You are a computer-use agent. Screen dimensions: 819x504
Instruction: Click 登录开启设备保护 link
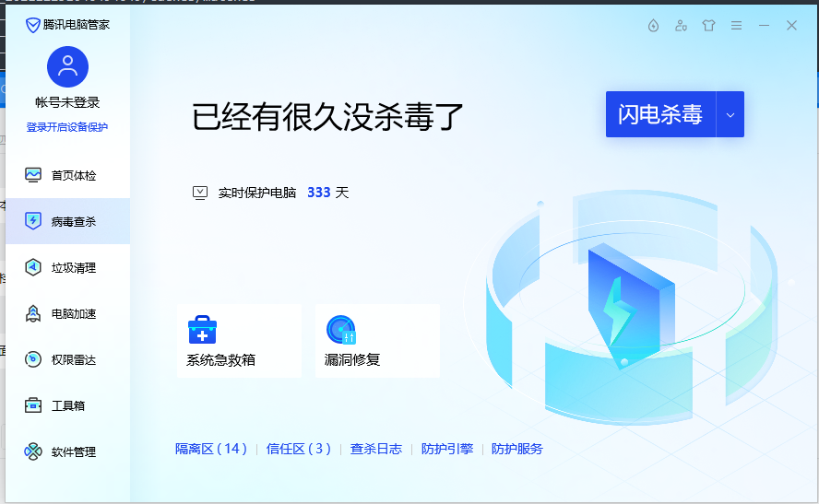tap(67, 127)
